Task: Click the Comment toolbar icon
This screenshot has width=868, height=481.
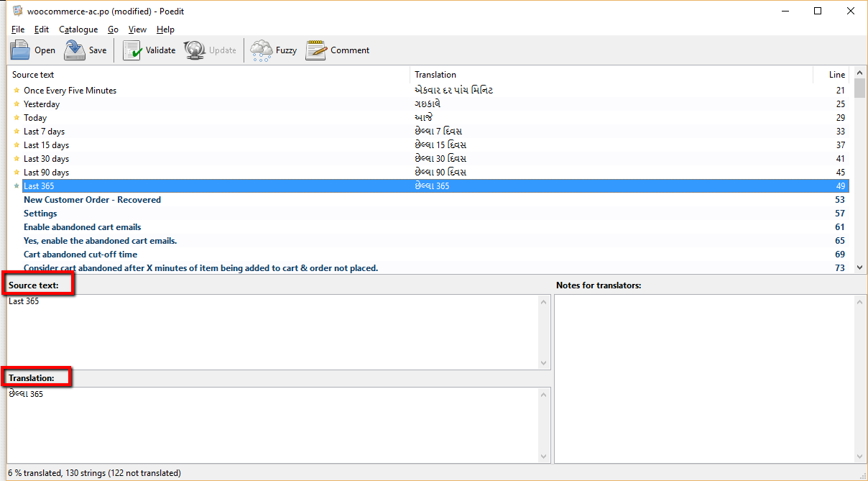Action: (316, 50)
